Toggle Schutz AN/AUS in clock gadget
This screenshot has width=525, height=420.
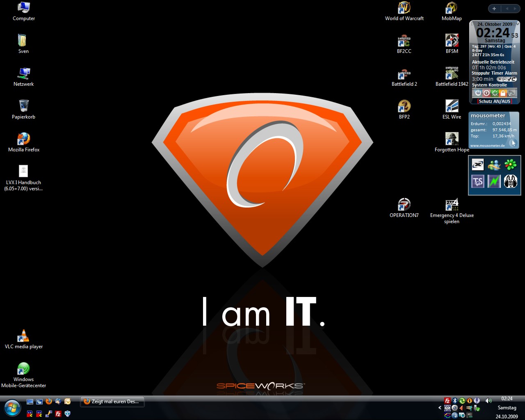[495, 101]
